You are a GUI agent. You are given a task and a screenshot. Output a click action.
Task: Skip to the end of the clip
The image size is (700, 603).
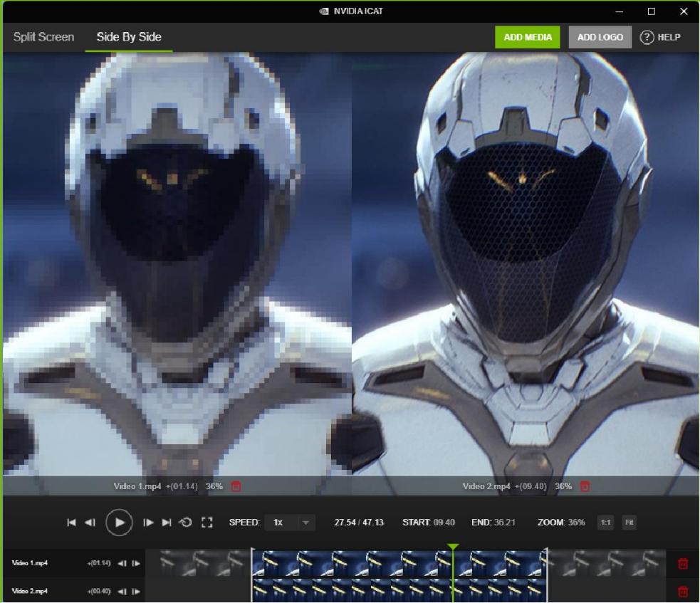click(167, 523)
